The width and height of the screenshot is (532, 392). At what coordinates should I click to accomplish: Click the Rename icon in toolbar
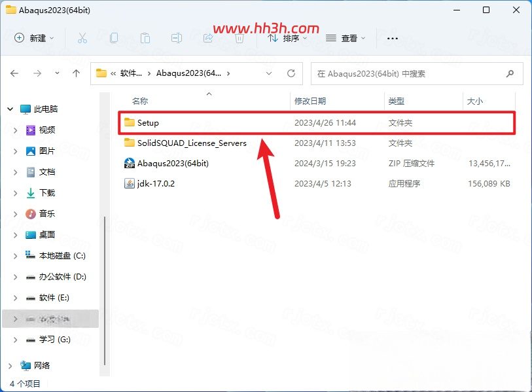click(x=177, y=38)
